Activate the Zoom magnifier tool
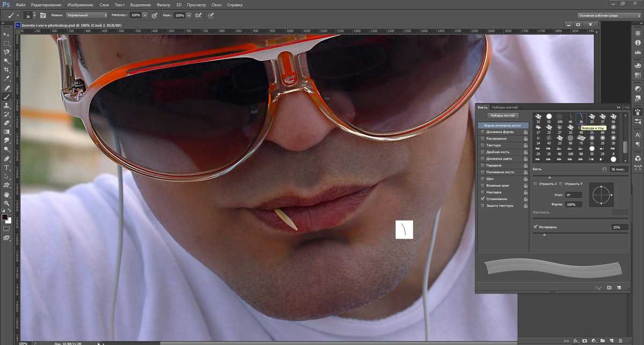This screenshot has height=345, width=644. click(x=7, y=203)
